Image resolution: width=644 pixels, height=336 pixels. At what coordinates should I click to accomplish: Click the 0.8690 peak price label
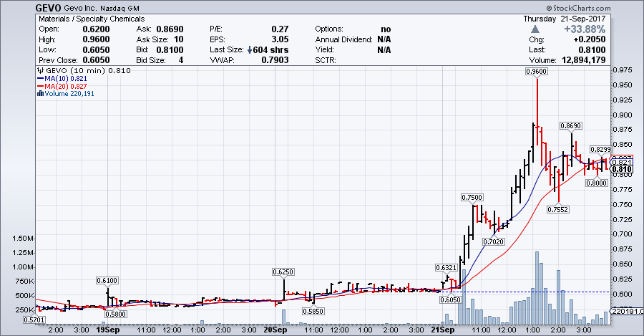click(x=571, y=125)
